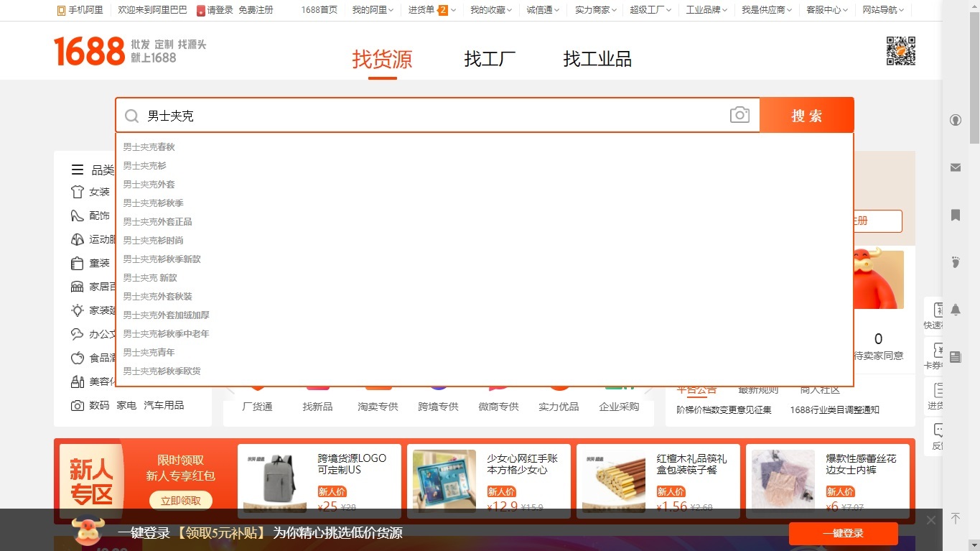
Task: Click the 食品 apple icon
Action: pyautogui.click(x=78, y=358)
